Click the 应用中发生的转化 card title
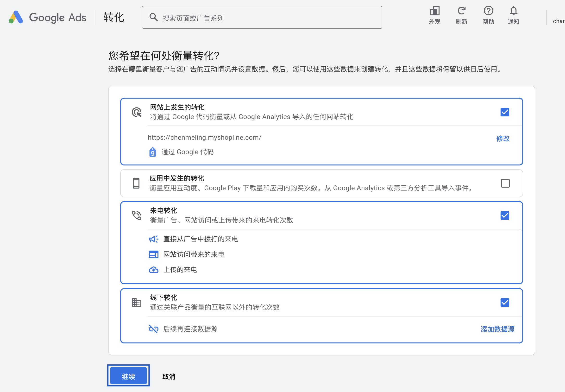The image size is (565, 392). (177, 178)
